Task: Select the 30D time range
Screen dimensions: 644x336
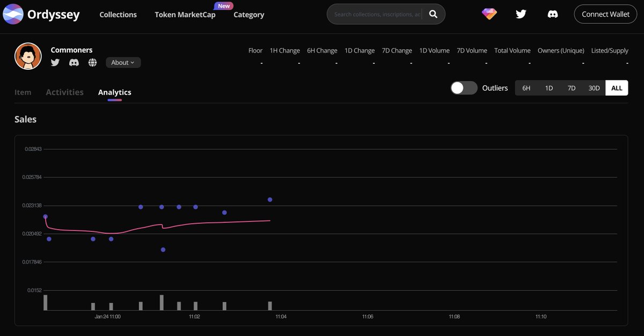Action: click(594, 88)
